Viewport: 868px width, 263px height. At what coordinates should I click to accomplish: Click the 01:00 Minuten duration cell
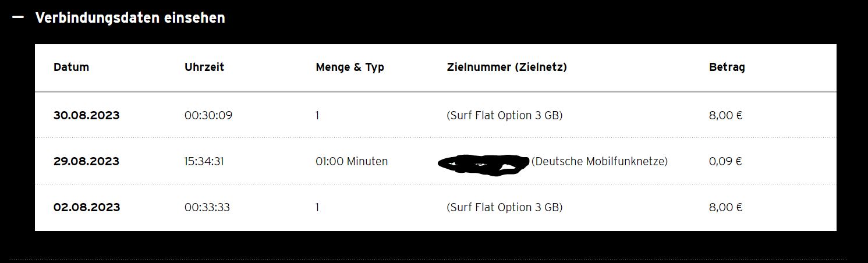(352, 161)
